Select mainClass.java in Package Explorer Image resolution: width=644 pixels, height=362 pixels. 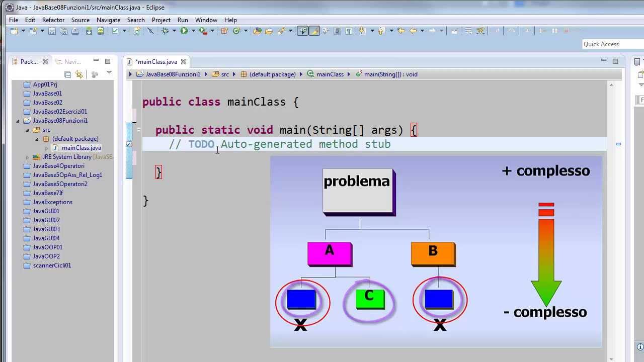click(81, 148)
